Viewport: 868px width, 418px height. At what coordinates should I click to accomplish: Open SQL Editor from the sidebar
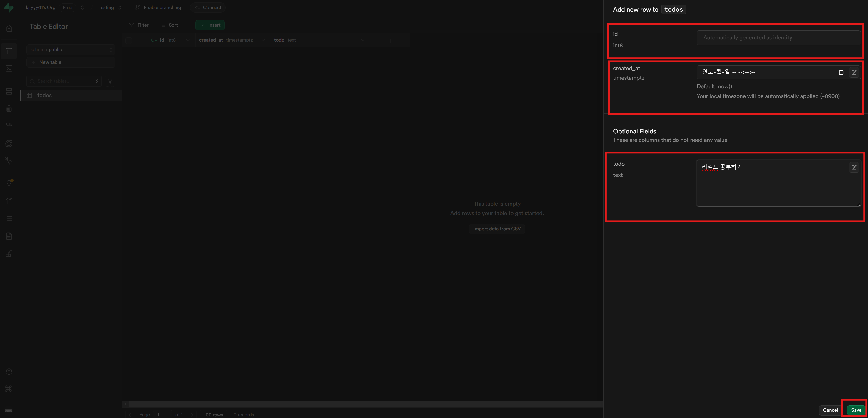[9, 68]
